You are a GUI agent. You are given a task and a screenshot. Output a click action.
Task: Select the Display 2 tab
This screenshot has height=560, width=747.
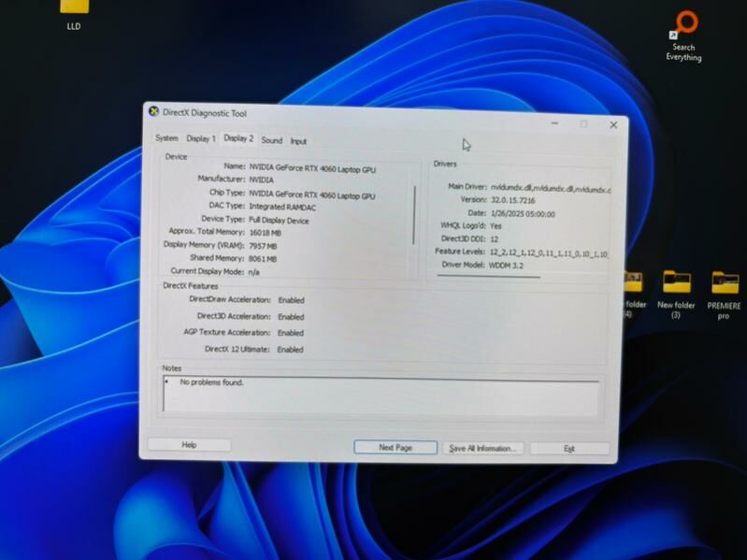tap(238, 138)
